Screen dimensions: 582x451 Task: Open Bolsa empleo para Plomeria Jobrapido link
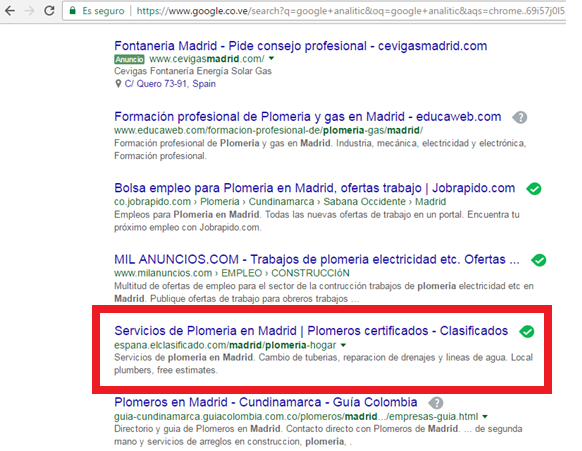(x=315, y=188)
